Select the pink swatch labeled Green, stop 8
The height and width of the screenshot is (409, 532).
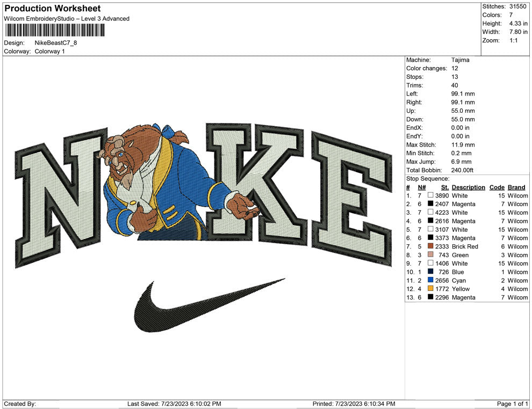(x=430, y=254)
